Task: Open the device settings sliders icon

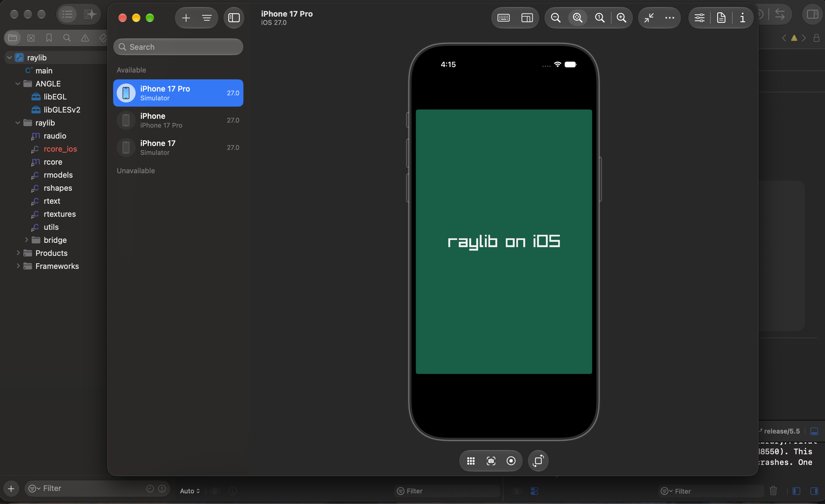Action: (x=699, y=18)
